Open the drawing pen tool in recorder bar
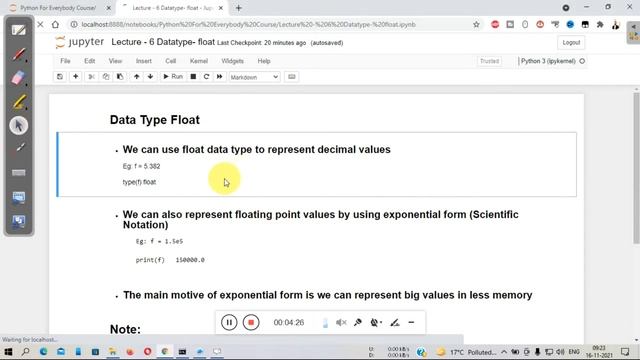The height and width of the screenshot is (360, 640). pos(394,322)
